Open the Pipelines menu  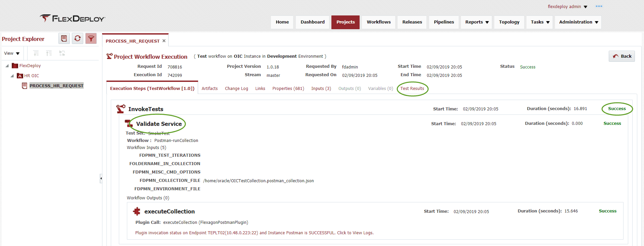444,22
